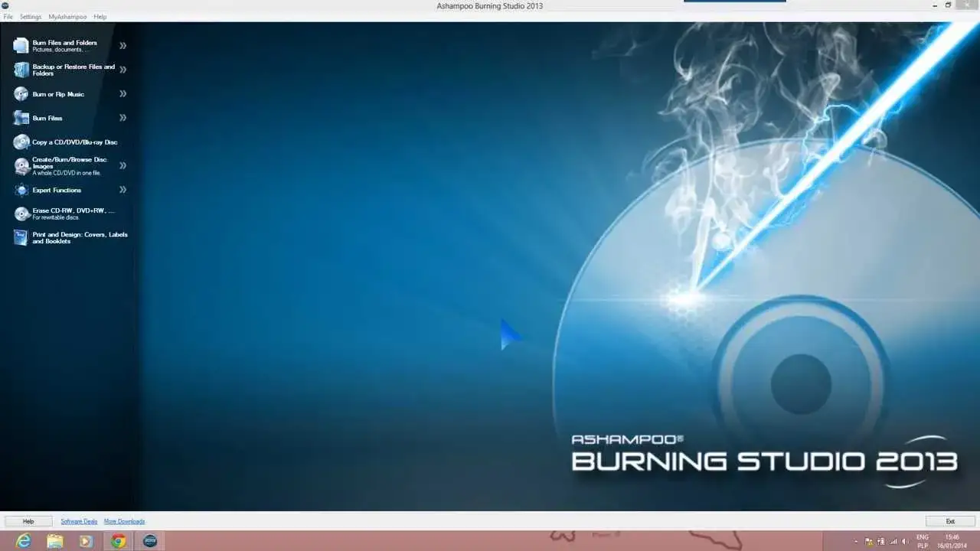Expand the Burn or Rip Music submenu arrow
The width and height of the screenshot is (980, 551).
122,94
